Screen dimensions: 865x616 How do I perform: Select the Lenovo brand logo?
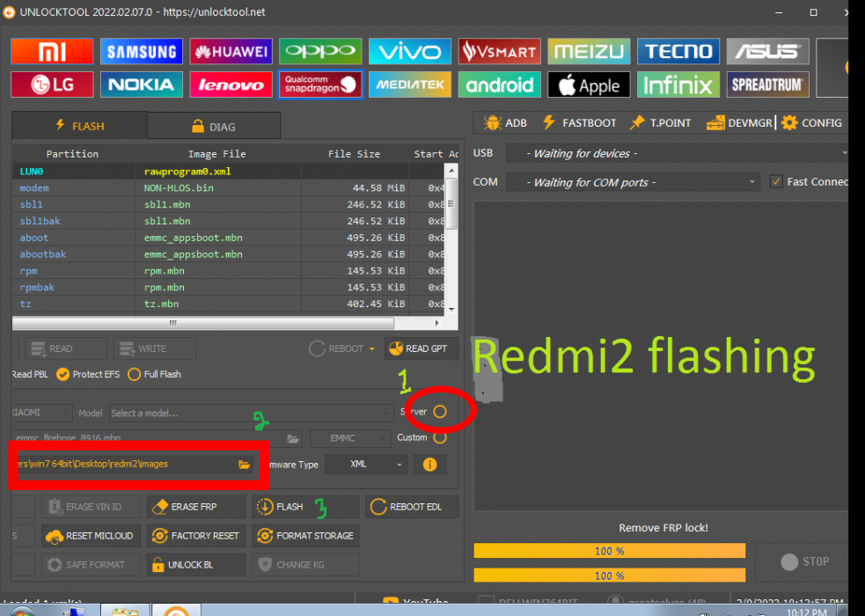231,84
